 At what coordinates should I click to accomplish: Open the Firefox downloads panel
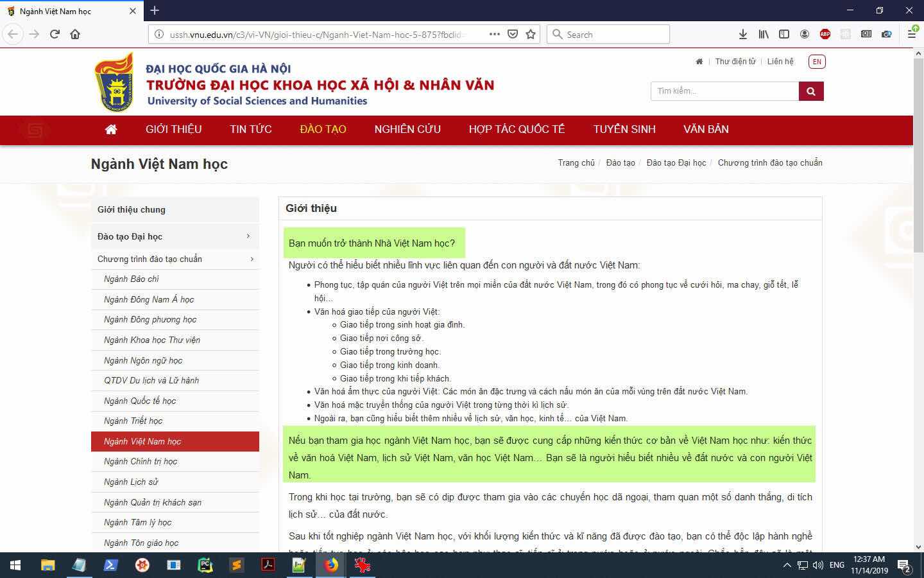(742, 34)
